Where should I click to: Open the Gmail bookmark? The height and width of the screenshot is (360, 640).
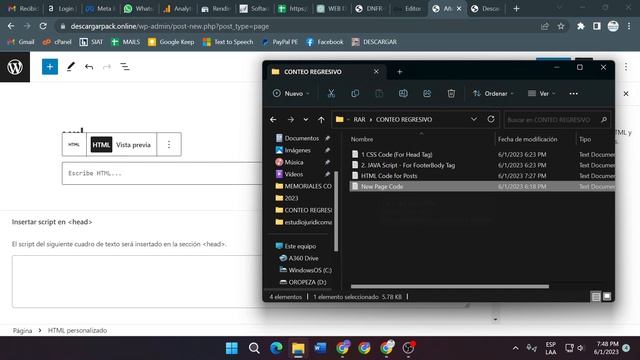tap(21, 42)
